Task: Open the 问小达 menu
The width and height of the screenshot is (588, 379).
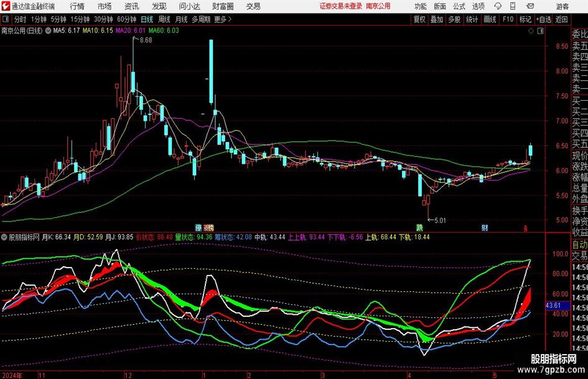Action: pos(189,6)
